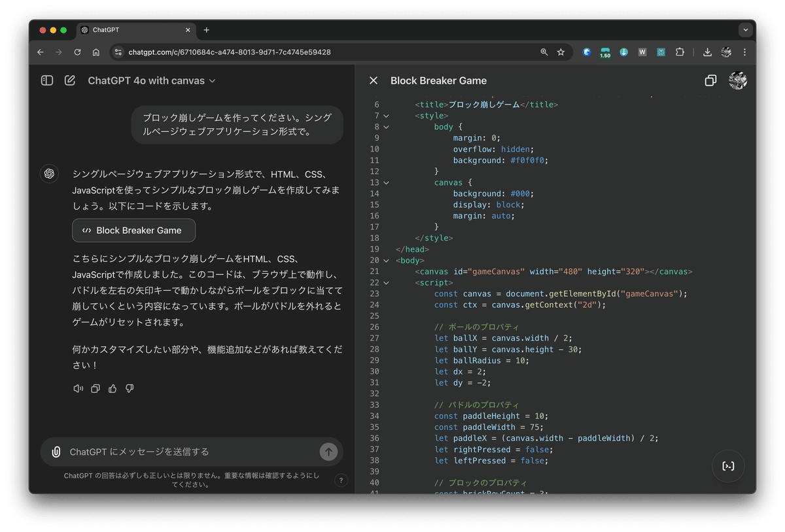Switch to the ChatGPT browser tab
This screenshot has height=532, width=785.
(136, 30)
